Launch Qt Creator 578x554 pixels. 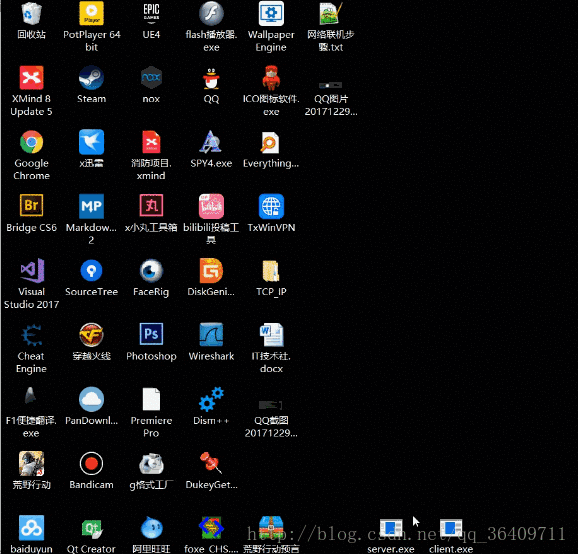92,528
